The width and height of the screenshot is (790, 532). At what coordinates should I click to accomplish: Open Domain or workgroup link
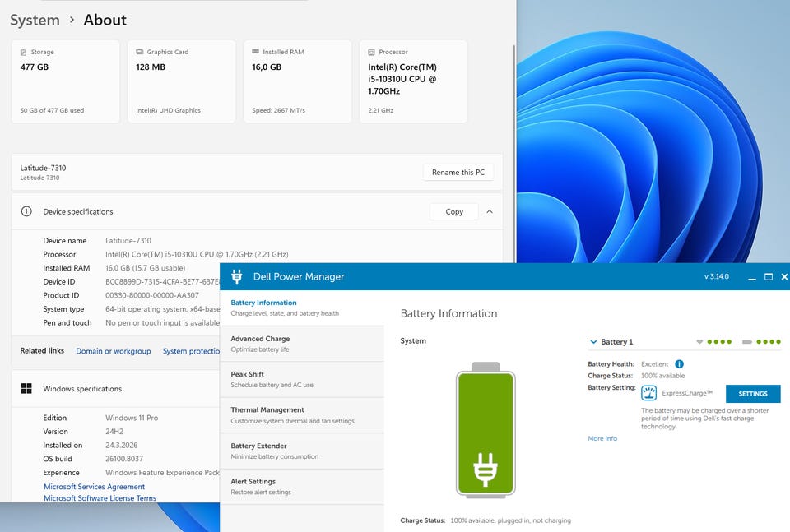point(114,351)
